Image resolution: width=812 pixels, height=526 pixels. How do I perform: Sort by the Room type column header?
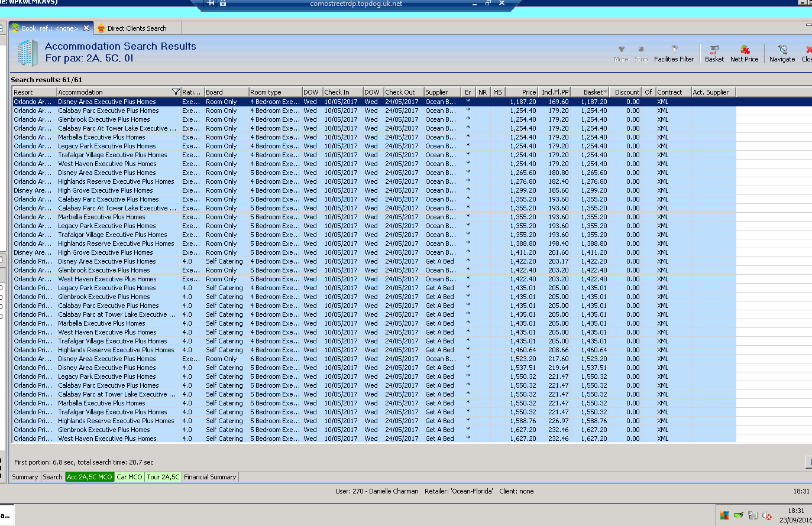click(x=276, y=92)
